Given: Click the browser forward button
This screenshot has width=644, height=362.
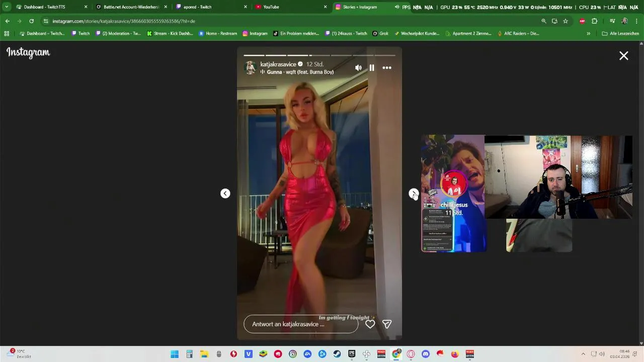Looking at the screenshot, I should pyautogui.click(x=19, y=21).
